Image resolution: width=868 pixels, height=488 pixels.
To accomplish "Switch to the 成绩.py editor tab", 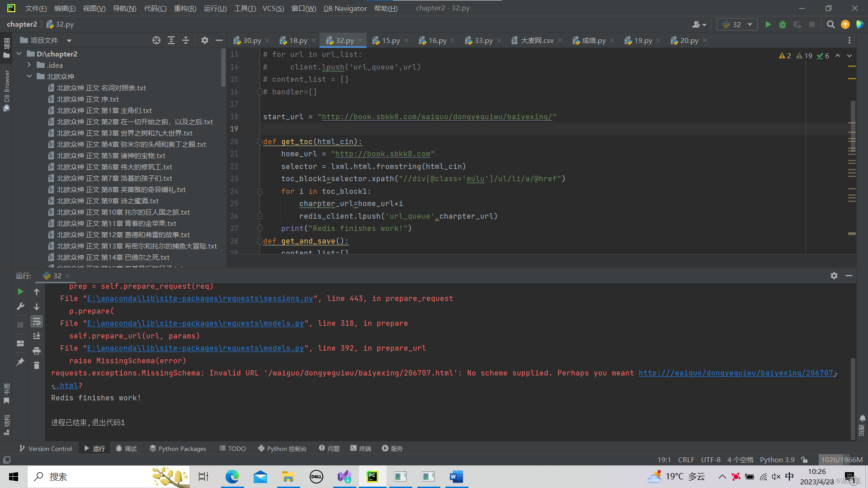I will (593, 41).
